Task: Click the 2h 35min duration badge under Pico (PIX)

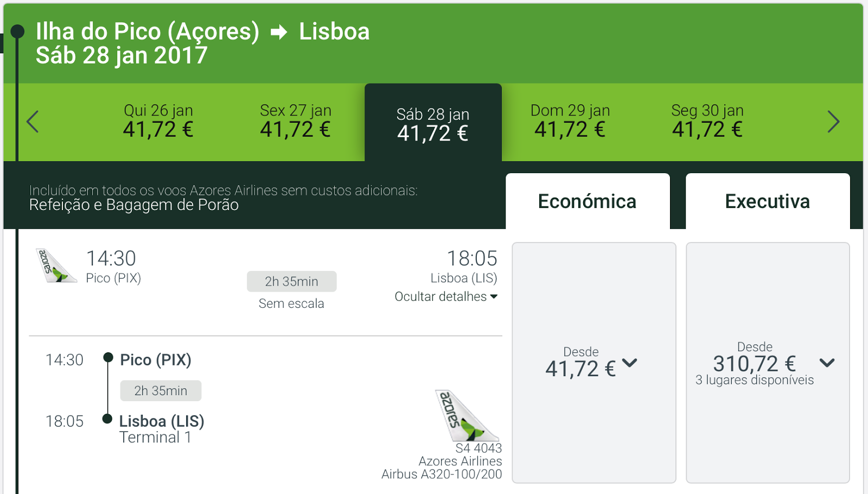Action: pos(161,391)
